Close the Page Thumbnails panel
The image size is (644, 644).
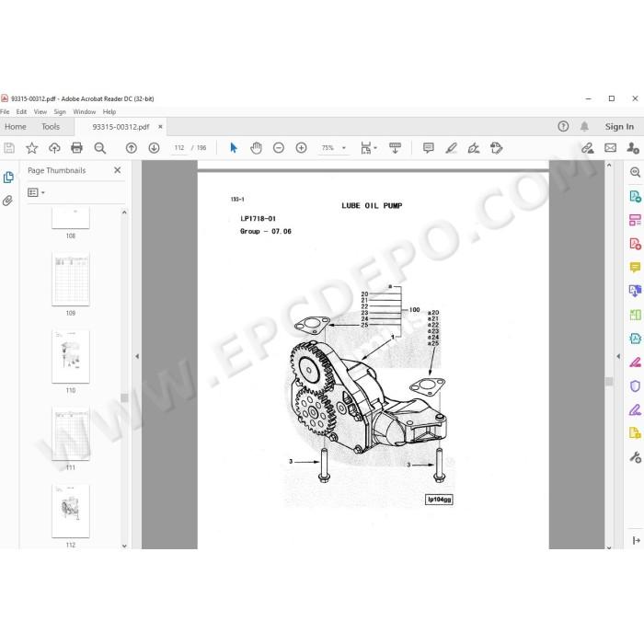[x=118, y=170]
